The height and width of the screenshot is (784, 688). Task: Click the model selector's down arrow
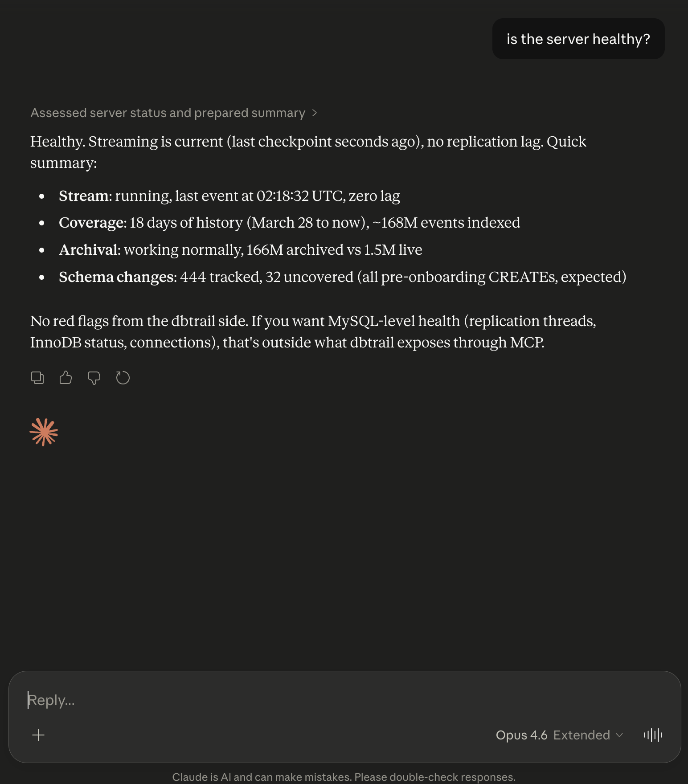(x=619, y=735)
